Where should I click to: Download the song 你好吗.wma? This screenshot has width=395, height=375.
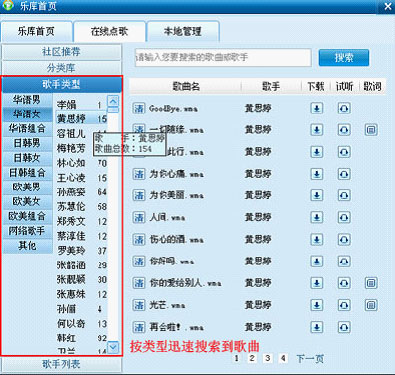point(317,261)
